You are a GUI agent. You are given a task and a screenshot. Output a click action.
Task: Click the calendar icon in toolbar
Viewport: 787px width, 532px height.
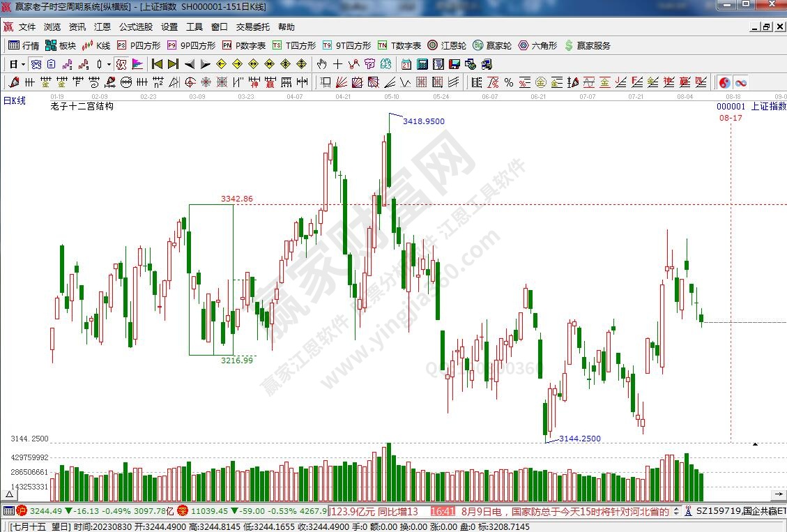[x=406, y=64]
